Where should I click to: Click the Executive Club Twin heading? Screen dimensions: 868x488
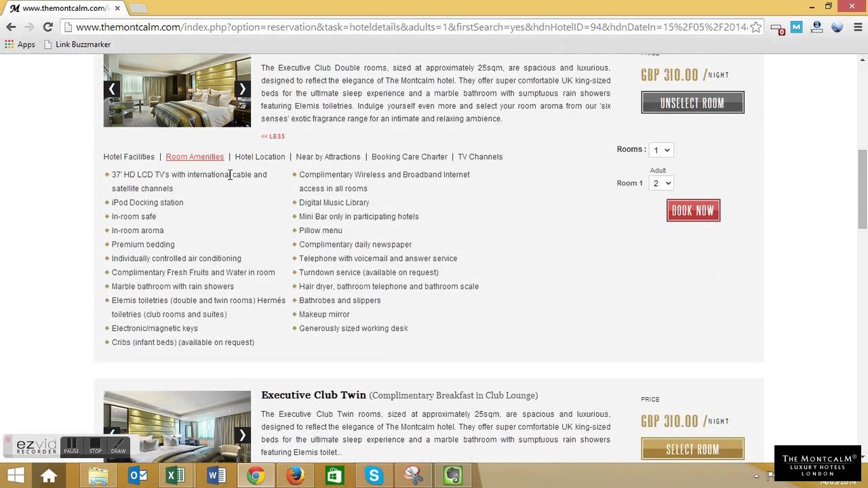(x=313, y=395)
